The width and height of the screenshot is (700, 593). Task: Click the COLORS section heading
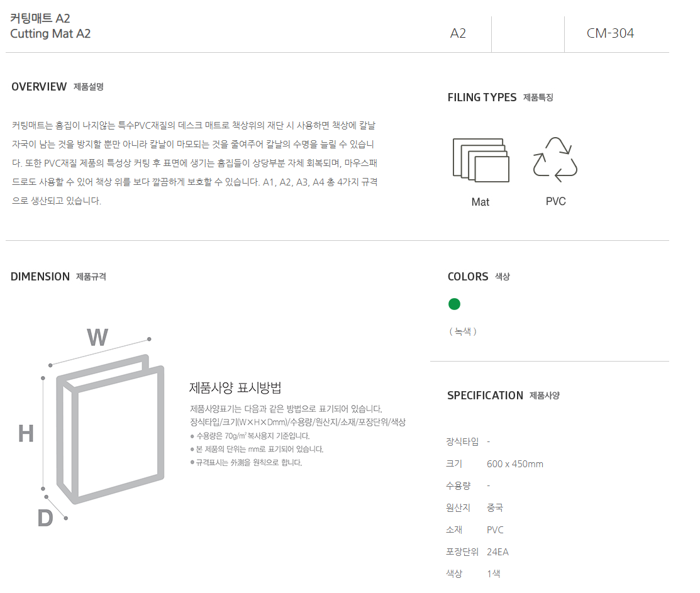point(468,277)
